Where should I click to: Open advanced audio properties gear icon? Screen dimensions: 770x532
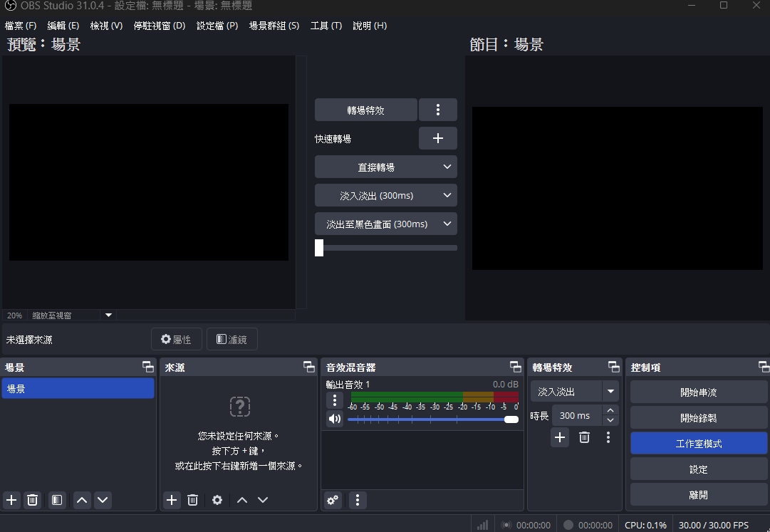tap(333, 500)
